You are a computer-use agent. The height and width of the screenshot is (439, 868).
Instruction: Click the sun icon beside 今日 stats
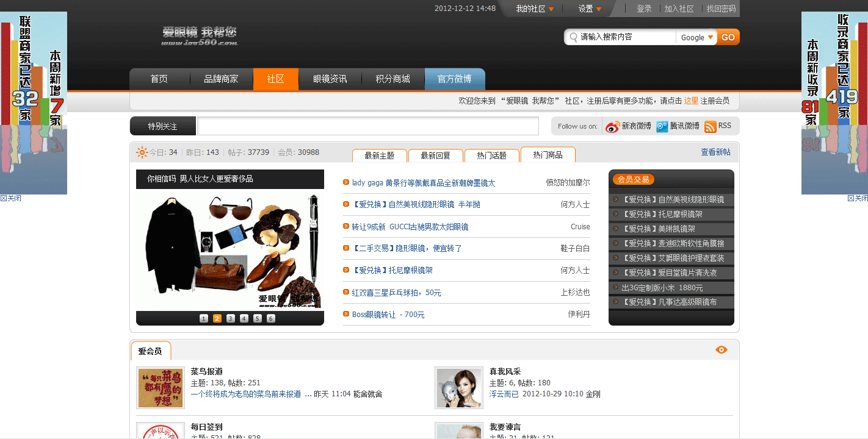click(142, 152)
